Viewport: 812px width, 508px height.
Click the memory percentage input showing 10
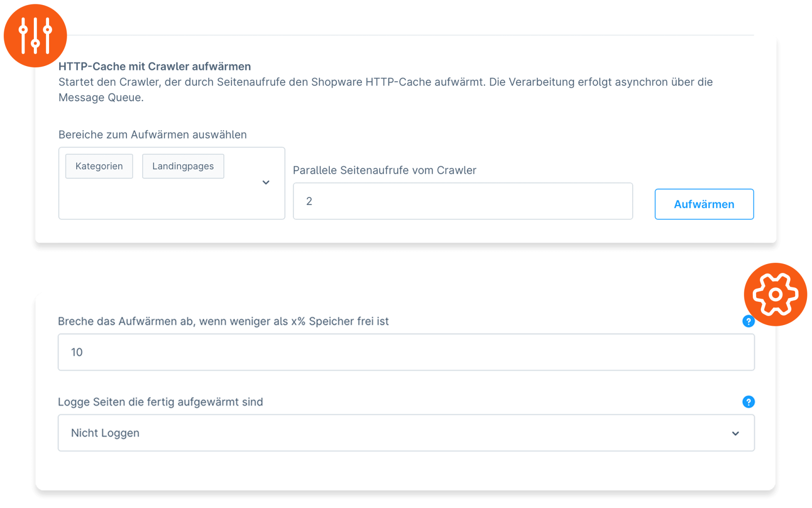point(405,352)
